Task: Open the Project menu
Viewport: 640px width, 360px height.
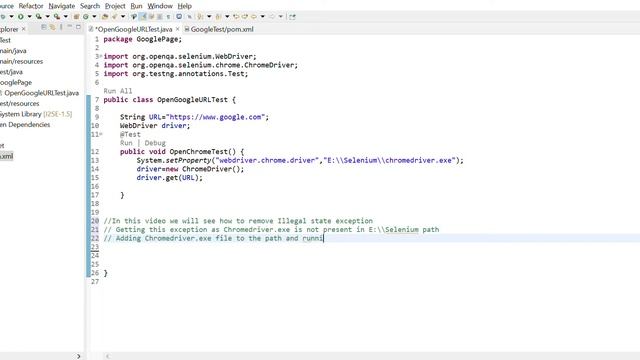Action: (115, 6)
